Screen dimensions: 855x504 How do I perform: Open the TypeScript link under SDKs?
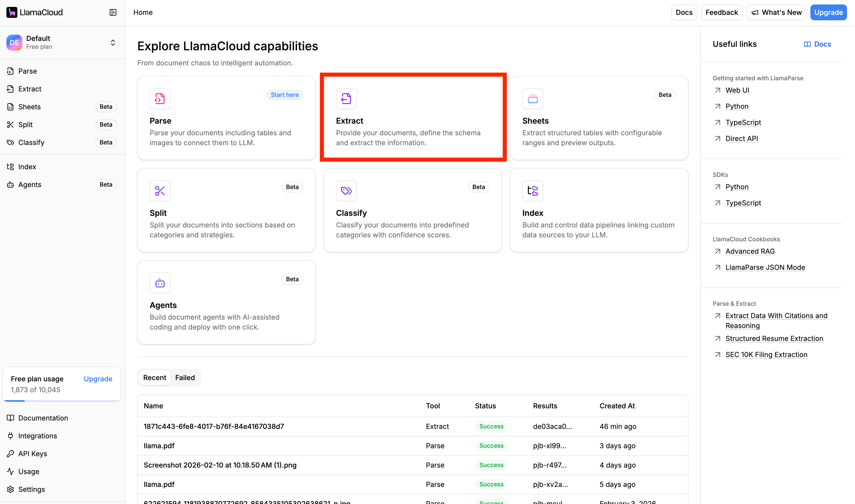coord(743,203)
